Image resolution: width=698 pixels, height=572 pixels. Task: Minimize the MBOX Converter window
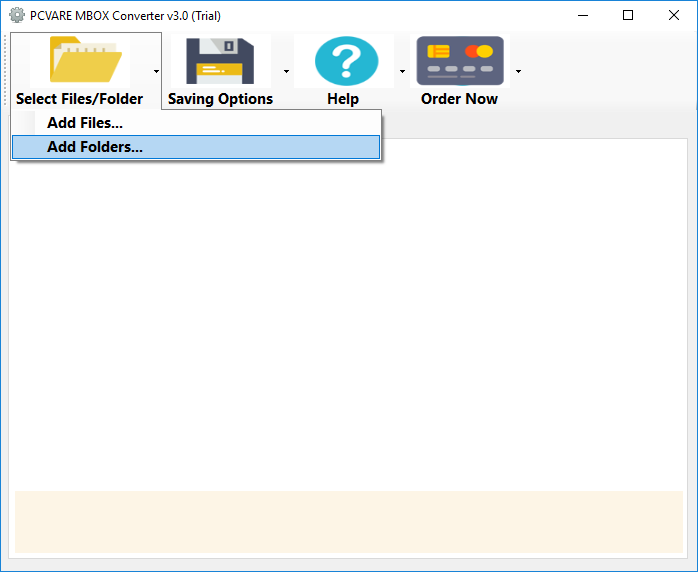(x=583, y=16)
